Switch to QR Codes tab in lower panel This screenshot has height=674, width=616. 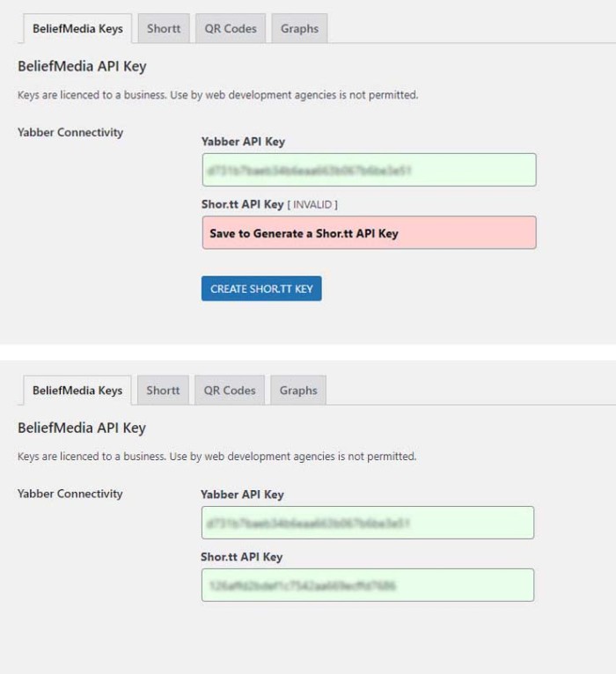pos(230,390)
